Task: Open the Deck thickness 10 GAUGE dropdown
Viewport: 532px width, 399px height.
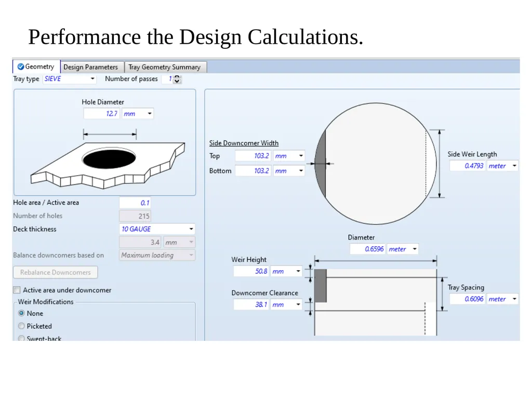Action: coord(157,229)
